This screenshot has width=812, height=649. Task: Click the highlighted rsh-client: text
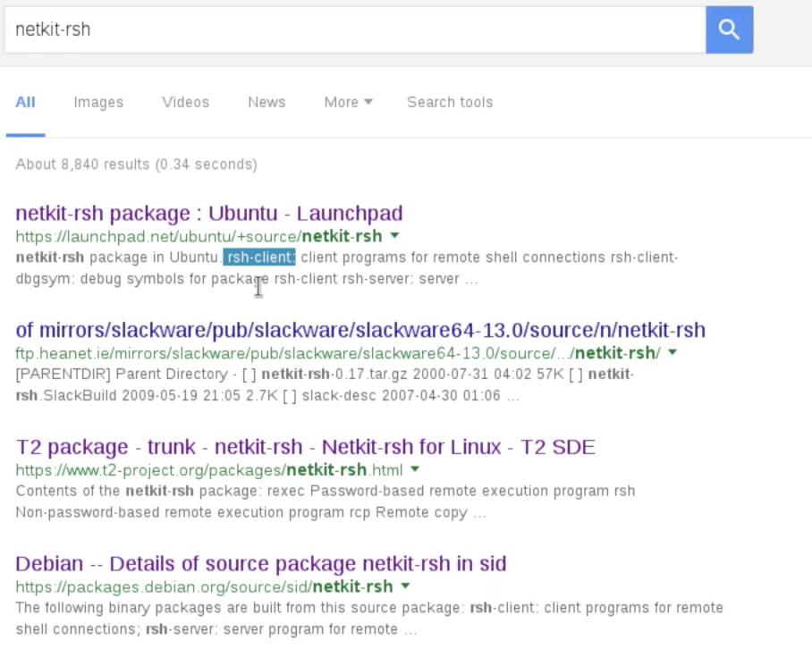(259, 257)
